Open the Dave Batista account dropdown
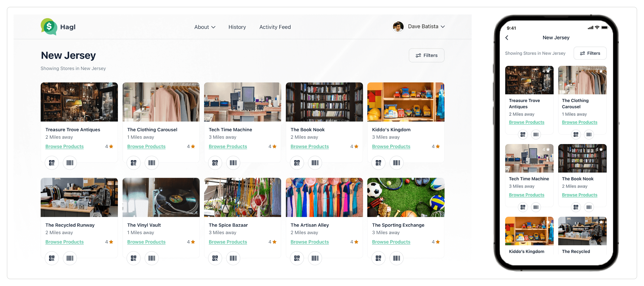 click(423, 27)
